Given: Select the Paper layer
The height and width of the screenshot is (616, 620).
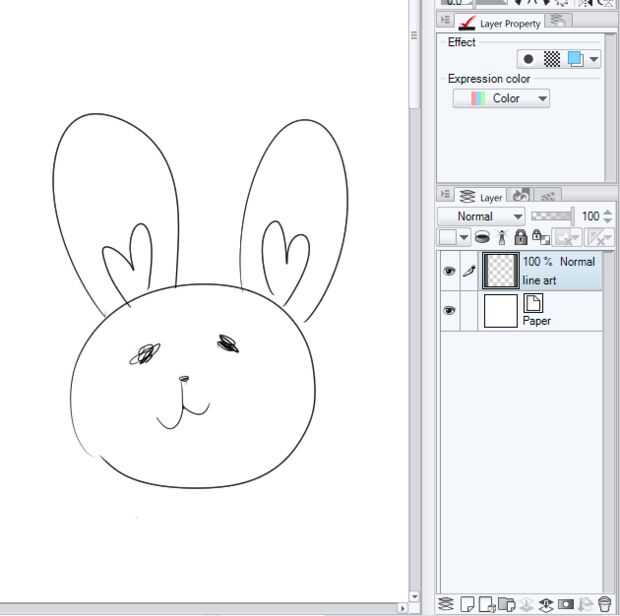Looking at the screenshot, I should tap(560, 311).
